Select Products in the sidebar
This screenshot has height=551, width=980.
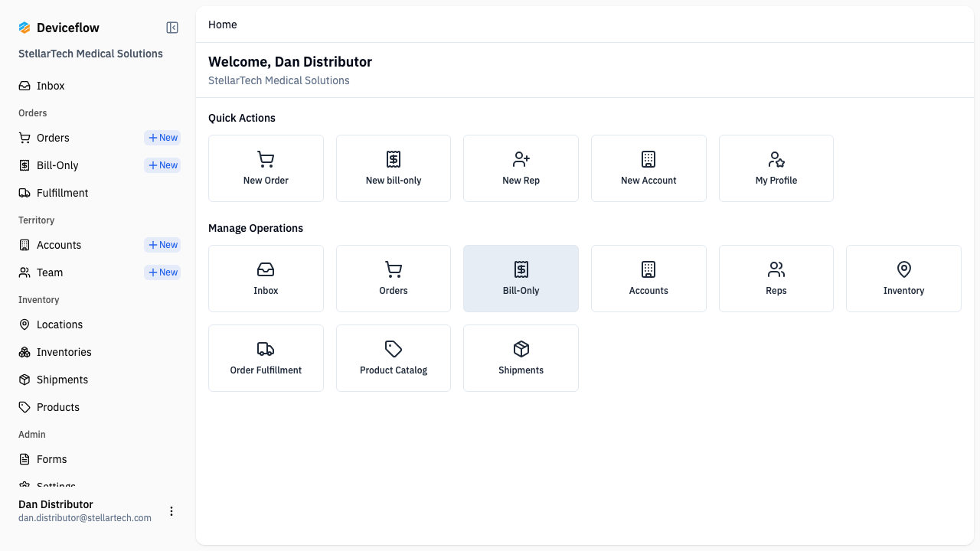click(x=57, y=406)
